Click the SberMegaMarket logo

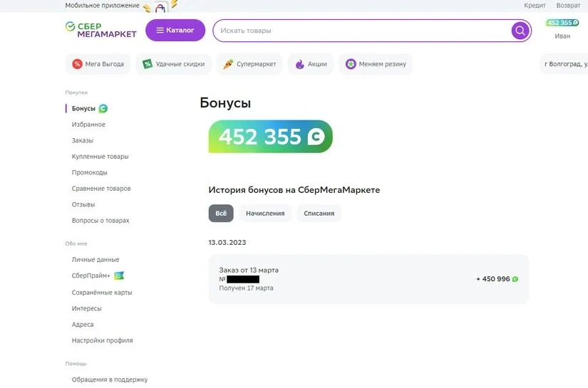pyautogui.click(x=101, y=30)
